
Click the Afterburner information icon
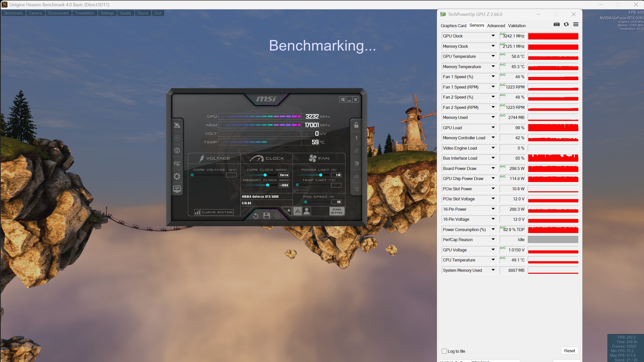click(177, 151)
